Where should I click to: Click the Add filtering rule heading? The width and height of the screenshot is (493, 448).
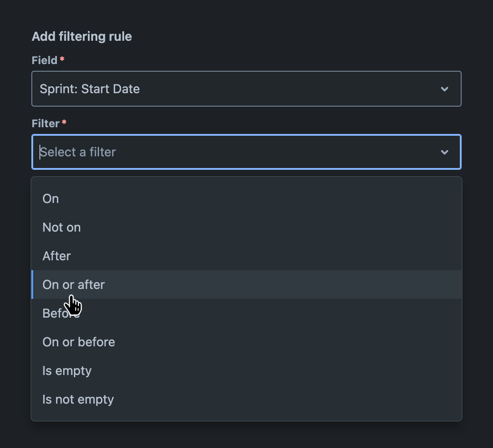(82, 36)
